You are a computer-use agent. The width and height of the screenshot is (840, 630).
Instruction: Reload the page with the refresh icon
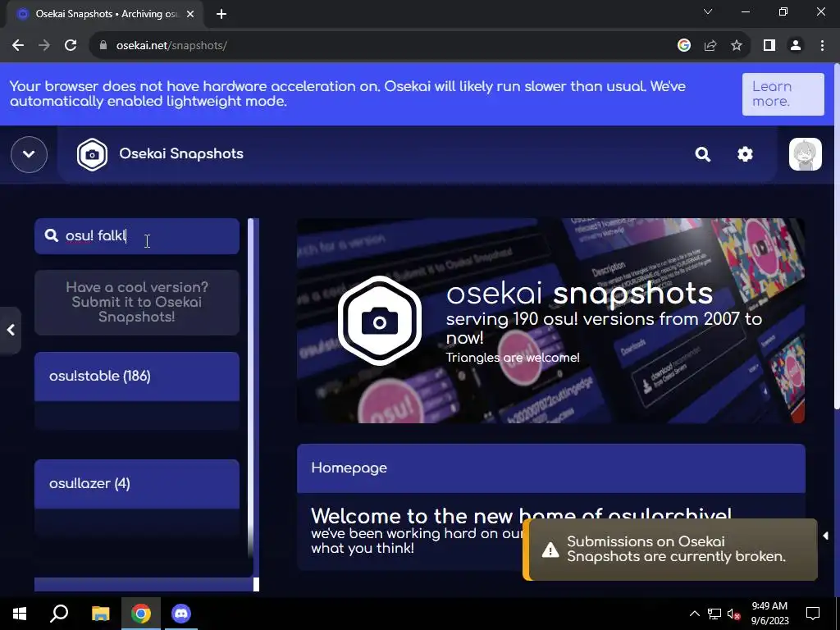click(x=71, y=46)
